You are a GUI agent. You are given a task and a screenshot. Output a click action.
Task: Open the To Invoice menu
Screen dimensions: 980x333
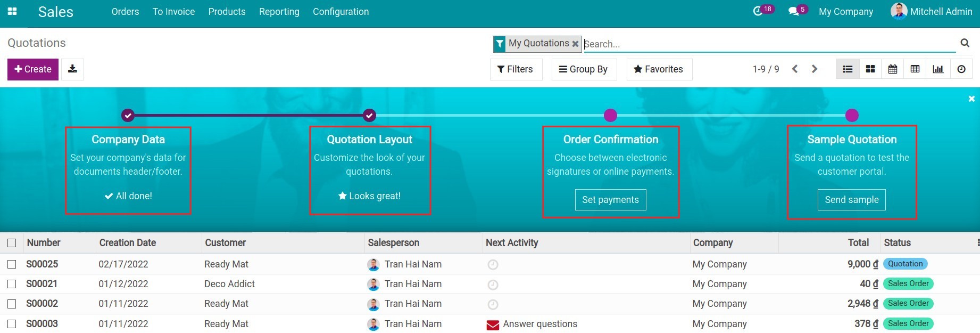[x=173, y=12]
